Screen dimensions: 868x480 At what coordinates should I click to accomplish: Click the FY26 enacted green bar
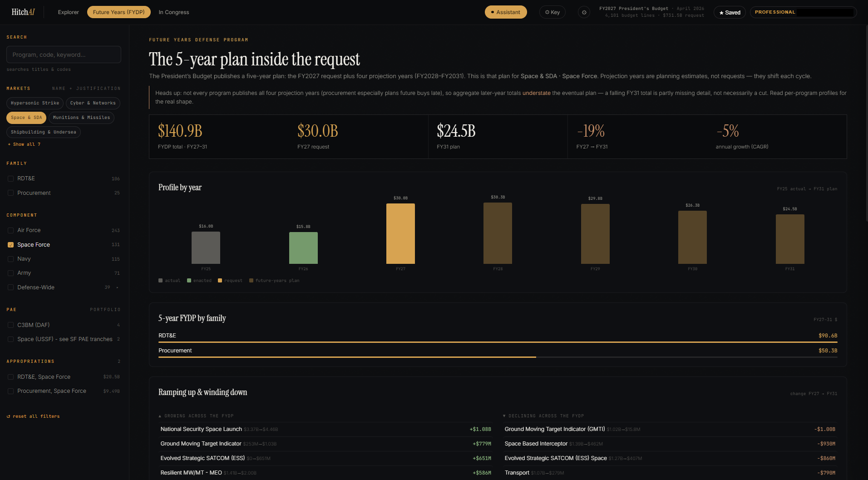coord(303,248)
